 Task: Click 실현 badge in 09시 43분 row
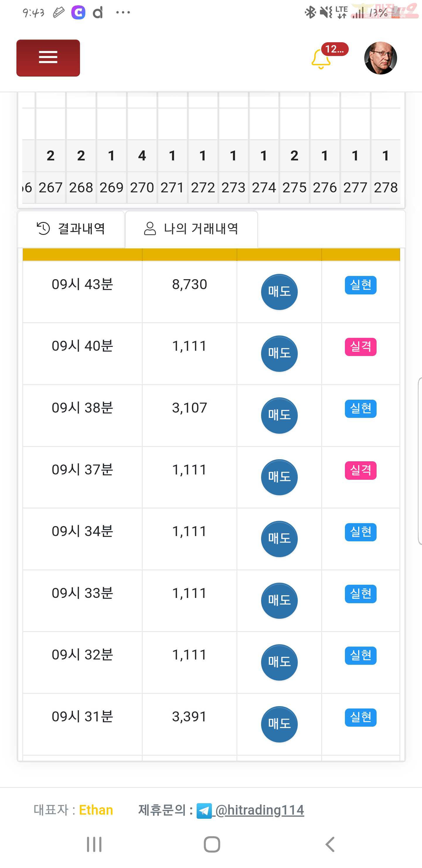click(360, 285)
